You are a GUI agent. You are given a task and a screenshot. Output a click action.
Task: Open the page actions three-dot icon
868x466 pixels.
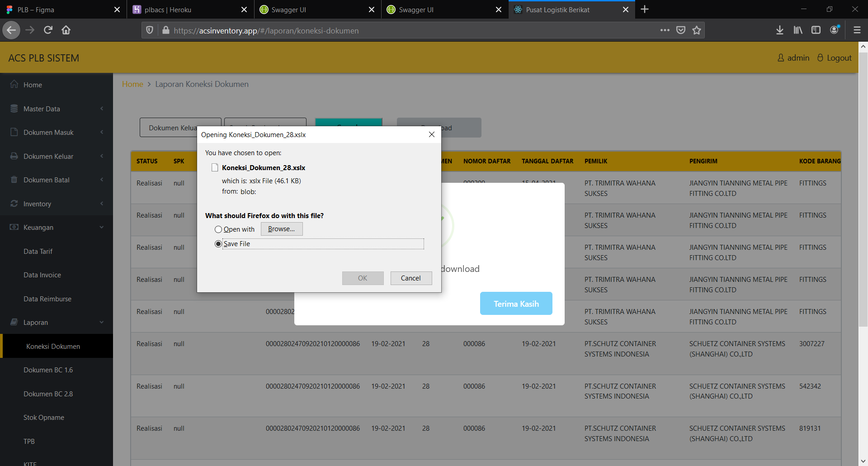point(665,30)
